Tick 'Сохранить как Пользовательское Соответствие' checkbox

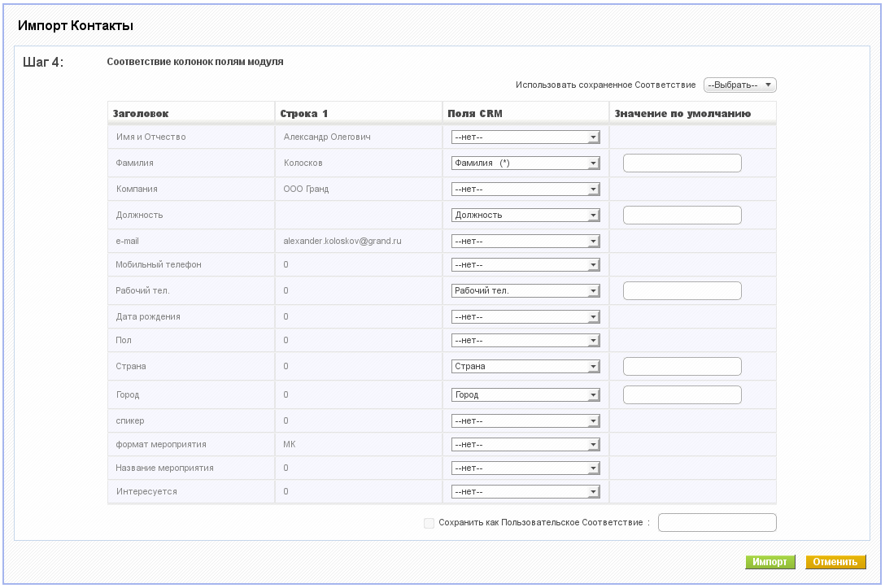[429, 523]
